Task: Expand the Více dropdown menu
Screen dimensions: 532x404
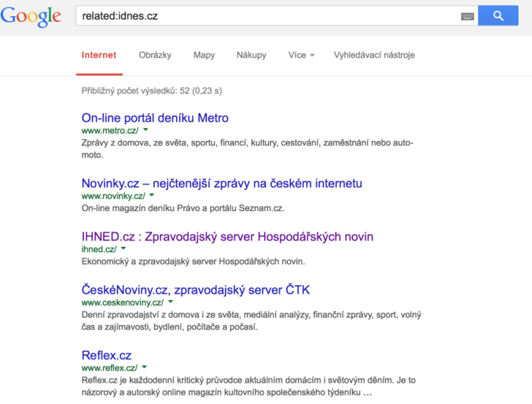Action: click(301, 55)
